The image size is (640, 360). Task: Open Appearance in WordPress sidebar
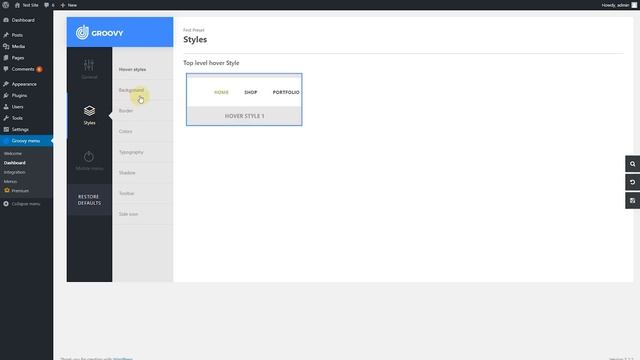click(26, 84)
